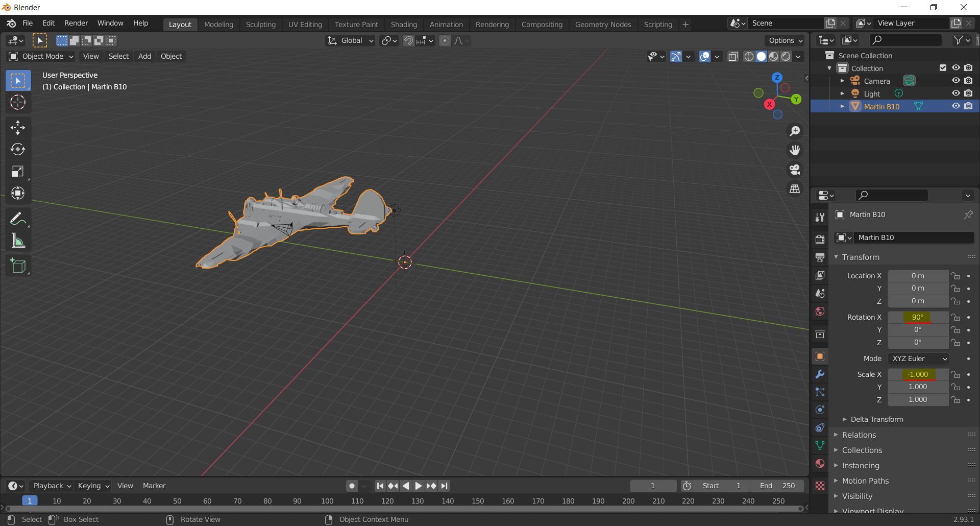The height and width of the screenshot is (526, 980).
Task: Open the XYZ Euler rotation mode dropdown
Action: [918, 358]
